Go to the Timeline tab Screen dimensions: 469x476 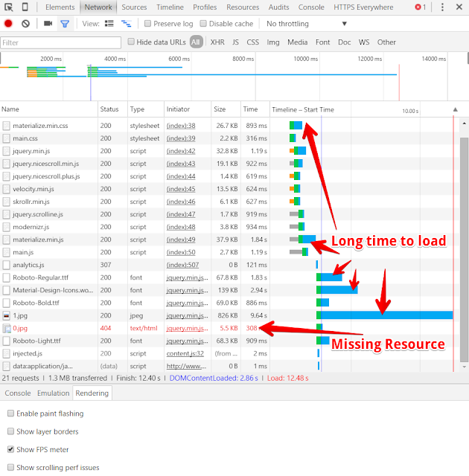tap(170, 7)
